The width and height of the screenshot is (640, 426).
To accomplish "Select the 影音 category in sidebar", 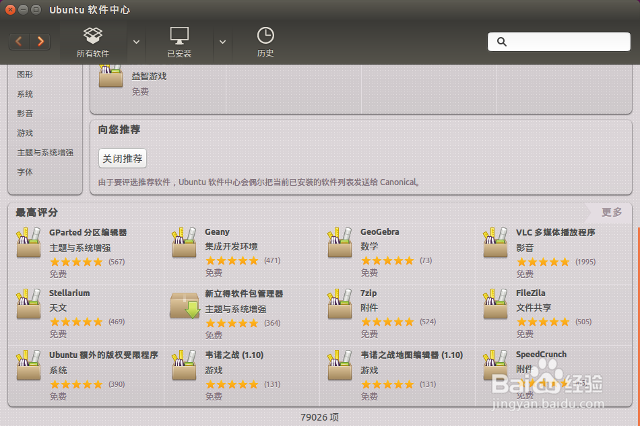I will pos(24,113).
